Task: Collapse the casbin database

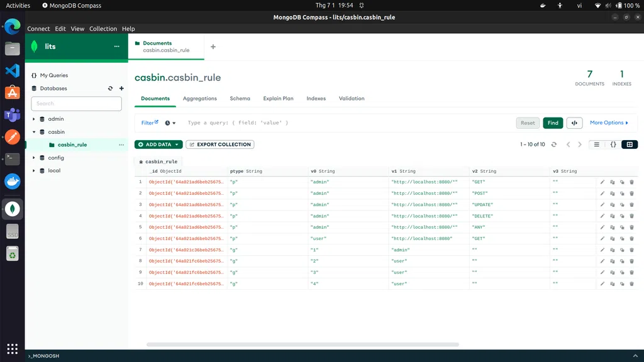Action: (x=34, y=132)
